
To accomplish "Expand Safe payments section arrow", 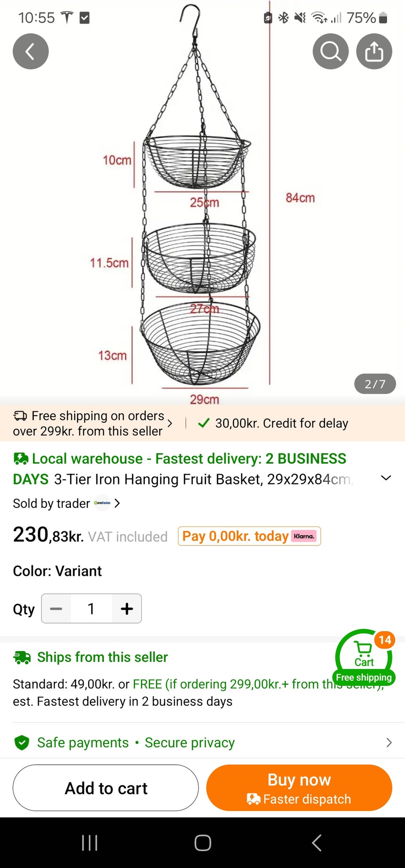I will point(389,742).
